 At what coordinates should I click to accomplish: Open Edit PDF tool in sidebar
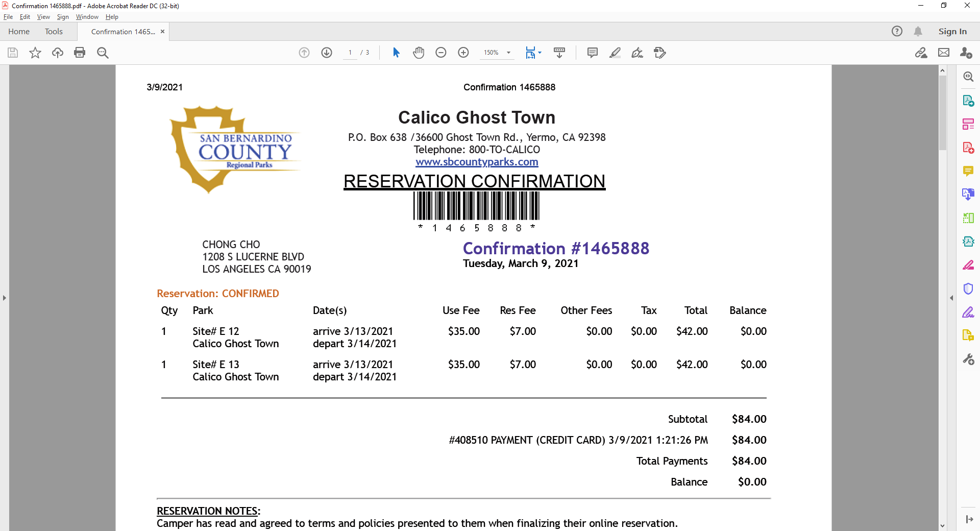[x=968, y=124]
